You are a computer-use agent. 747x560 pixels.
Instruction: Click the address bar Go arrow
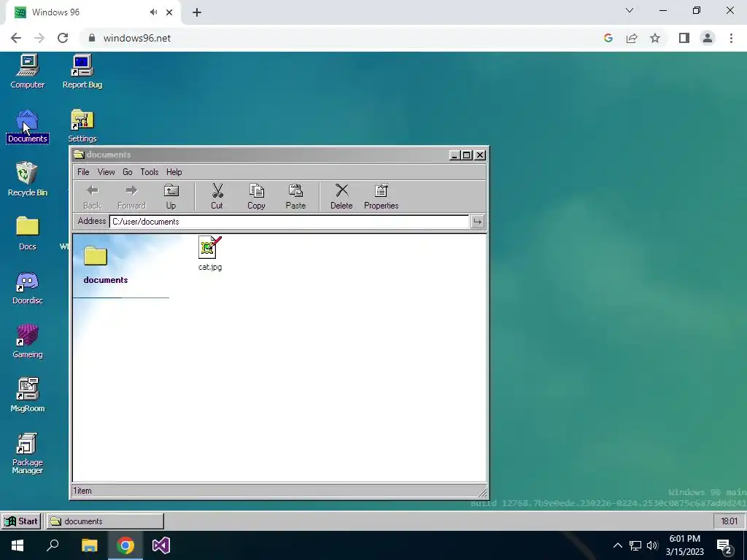click(x=477, y=222)
